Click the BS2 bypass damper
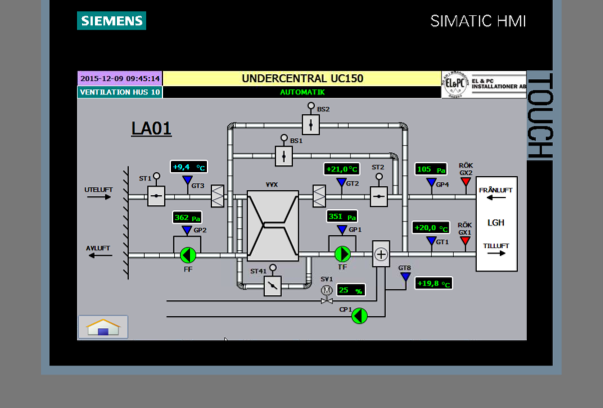 pos(311,125)
